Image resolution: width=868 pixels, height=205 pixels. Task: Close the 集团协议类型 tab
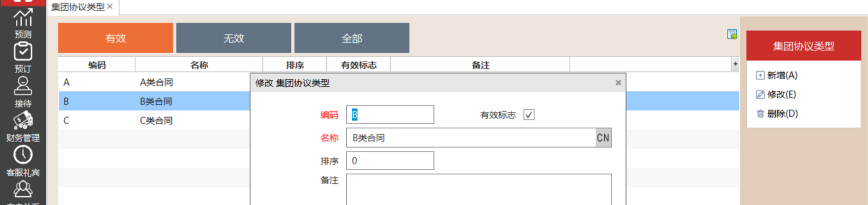click(110, 7)
